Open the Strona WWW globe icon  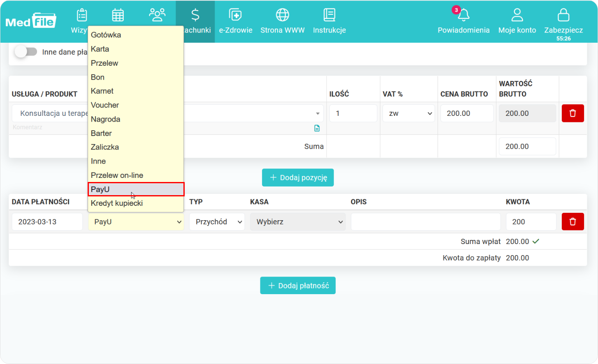[x=282, y=16]
